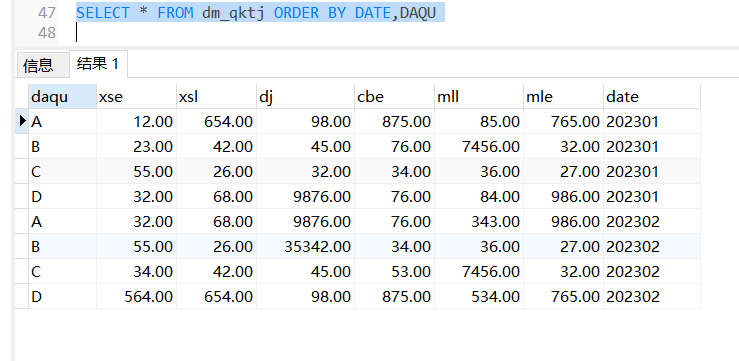Select daqu cell B in 202302 row
This screenshot has height=361, width=739.
(x=62, y=246)
